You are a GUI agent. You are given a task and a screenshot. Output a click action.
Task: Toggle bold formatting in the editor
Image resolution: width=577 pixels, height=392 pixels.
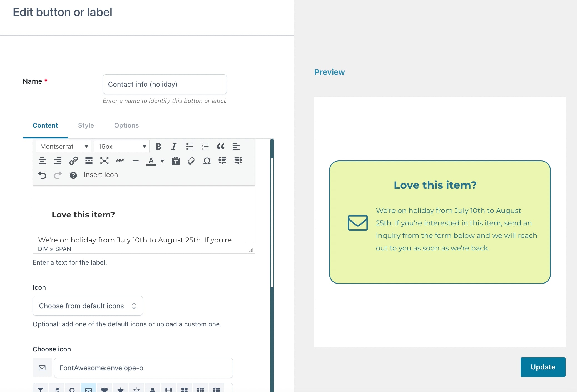pyautogui.click(x=158, y=147)
